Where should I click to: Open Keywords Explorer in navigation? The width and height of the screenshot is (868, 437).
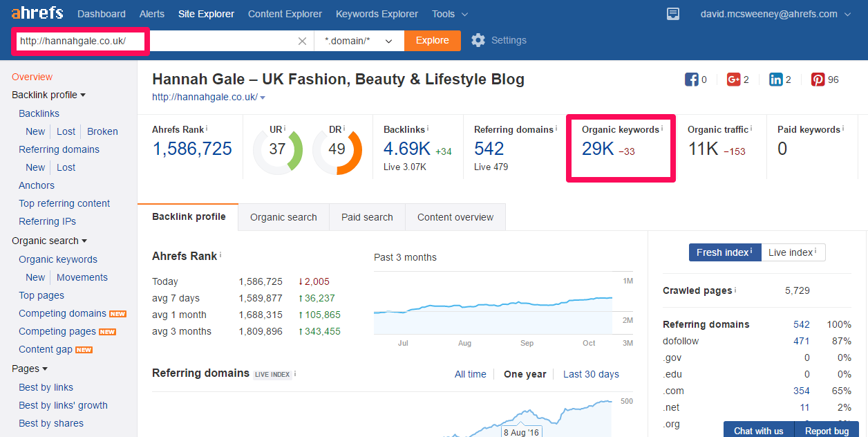[x=377, y=14]
